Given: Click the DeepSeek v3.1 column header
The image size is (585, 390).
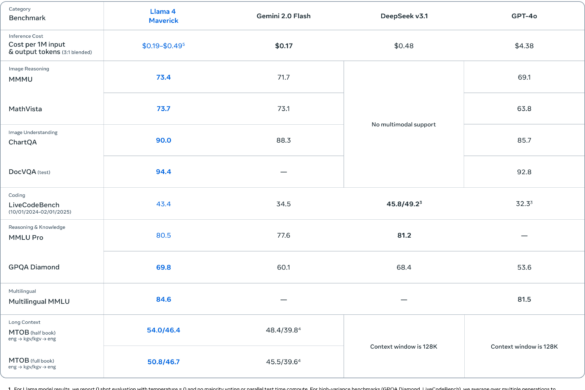Looking at the screenshot, I should point(404,16).
